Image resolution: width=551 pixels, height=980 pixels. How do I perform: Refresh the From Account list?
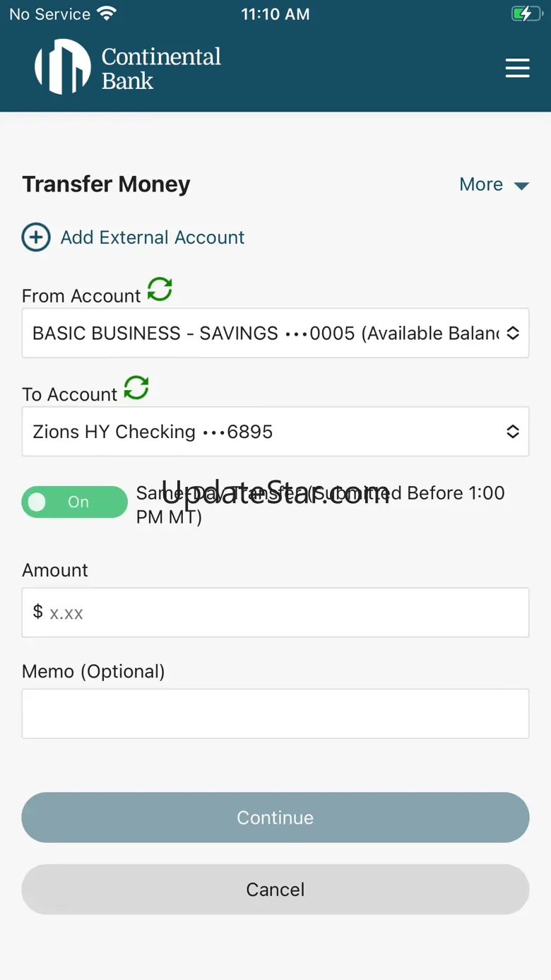pos(160,290)
